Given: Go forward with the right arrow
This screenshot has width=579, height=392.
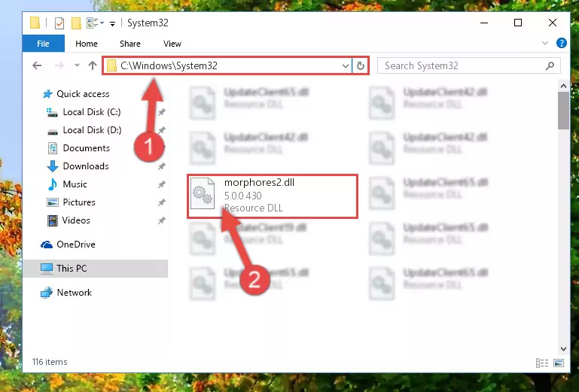Looking at the screenshot, I should click(59, 65).
